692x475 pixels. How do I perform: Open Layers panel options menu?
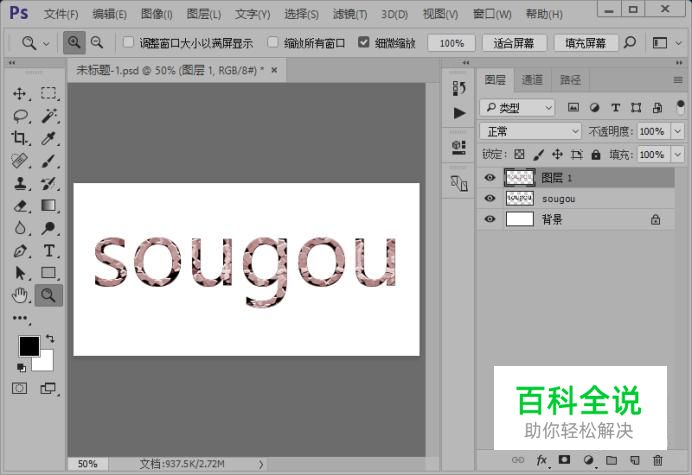678,80
